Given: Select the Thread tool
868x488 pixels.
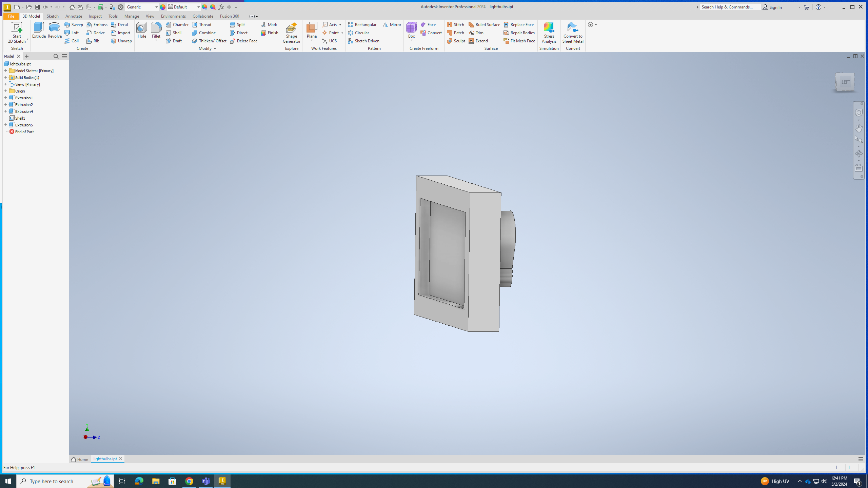Looking at the screenshot, I should pos(202,25).
